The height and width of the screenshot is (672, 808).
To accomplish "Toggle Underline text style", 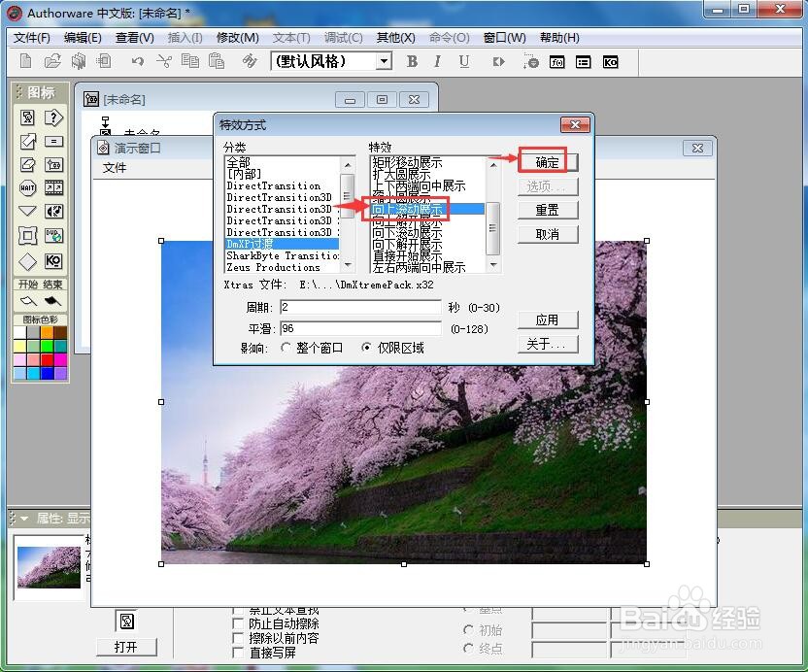I will (x=464, y=62).
